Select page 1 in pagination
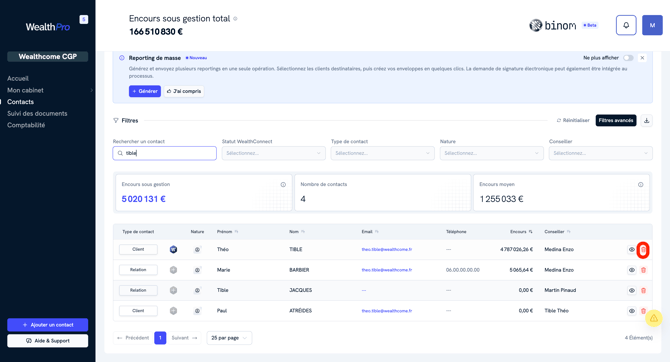 tap(160, 338)
